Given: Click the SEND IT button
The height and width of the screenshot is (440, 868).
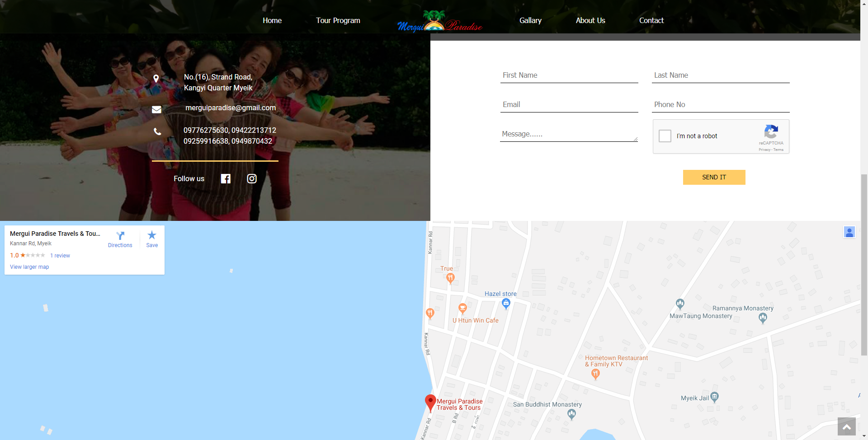Looking at the screenshot, I should 714,177.
